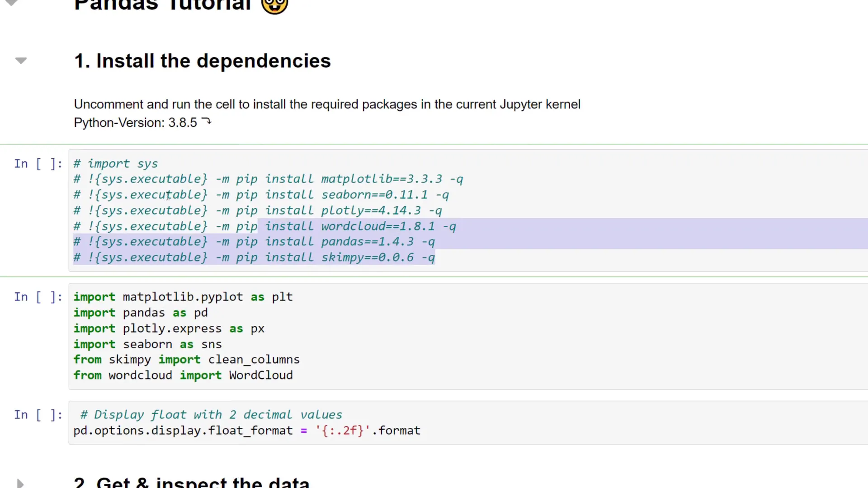Screen dimensions: 868x488
Task: Click the Install the dependencies heading
Action: point(202,60)
